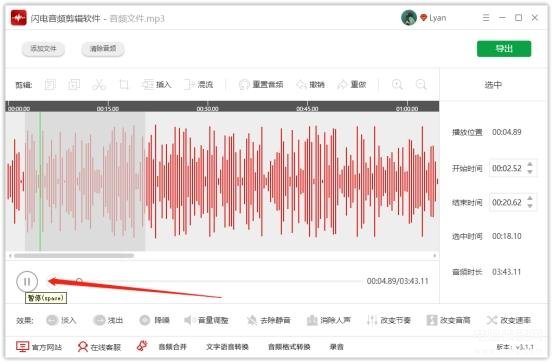Viewport: 553px width, 364px height.
Task: Crop the selection with the square crop icon
Action: click(x=124, y=85)
